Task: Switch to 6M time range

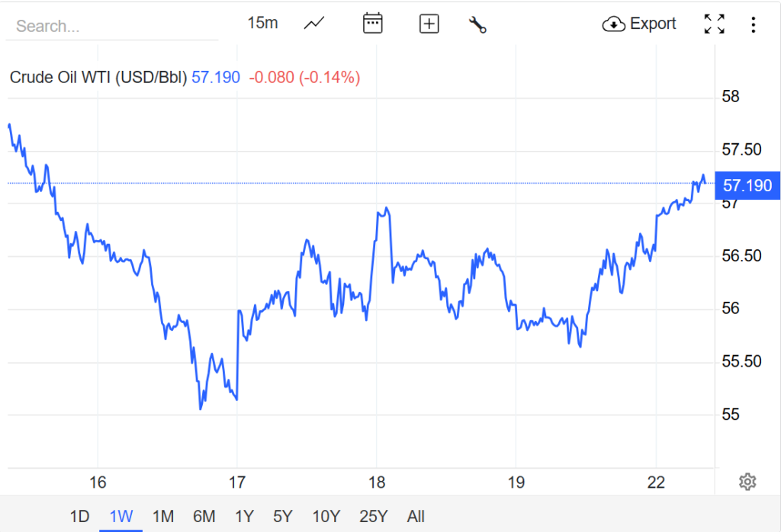Action: point(204,516)
